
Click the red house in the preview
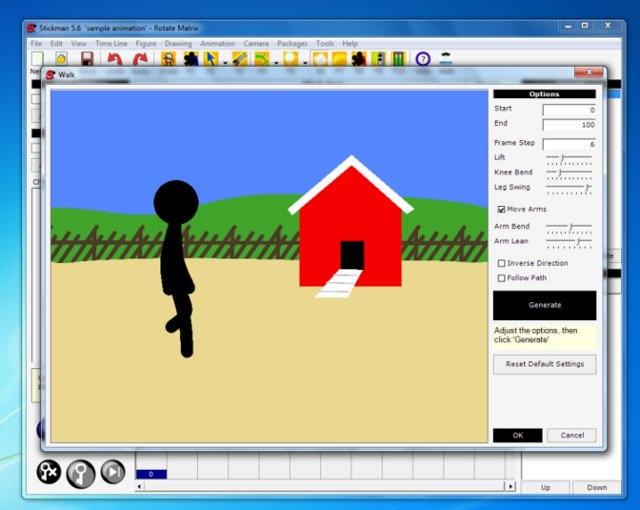(x=350, y=228)
